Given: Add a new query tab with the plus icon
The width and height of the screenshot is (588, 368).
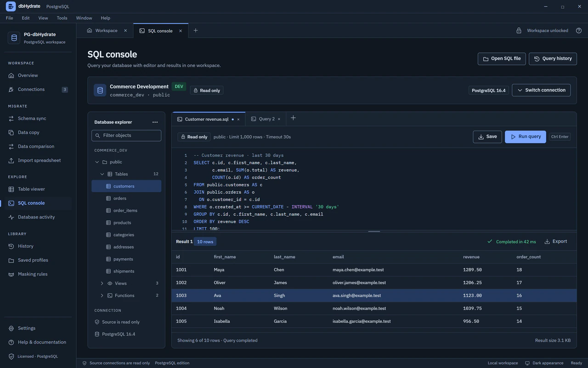Looking at the screenshot, I should (x=293, y=118).
